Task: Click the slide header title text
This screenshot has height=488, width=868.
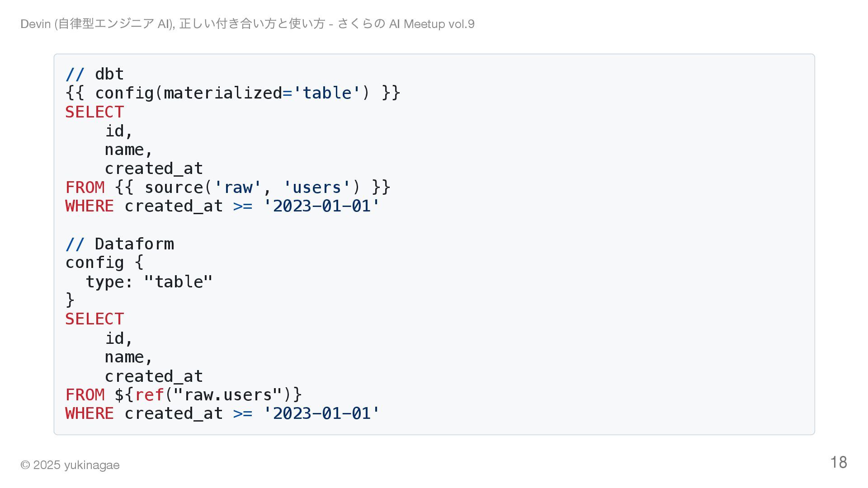Action: (247, 23)
